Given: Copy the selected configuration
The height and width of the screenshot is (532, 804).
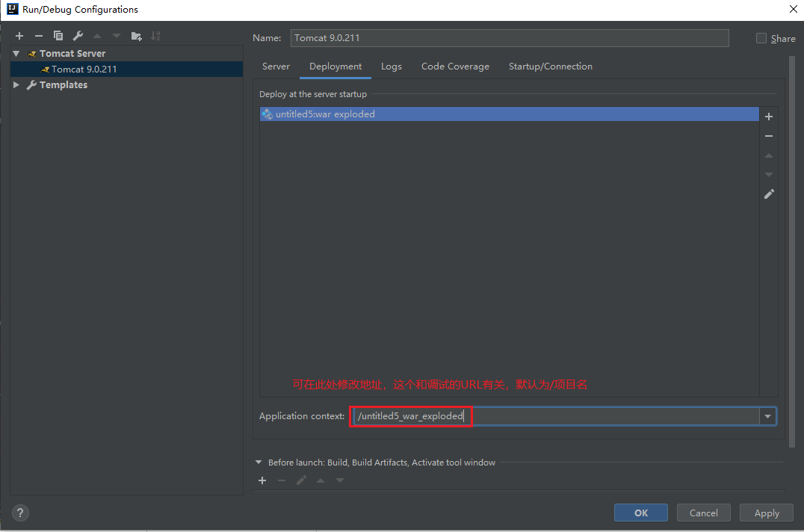Looking at the screenshot, I should [x=58, y=36].
